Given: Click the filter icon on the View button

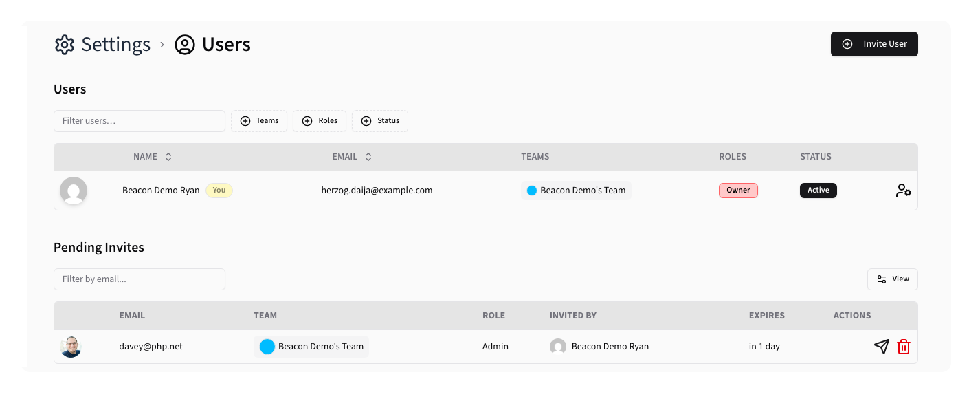Looking at the screenshot, I should 882,279.
